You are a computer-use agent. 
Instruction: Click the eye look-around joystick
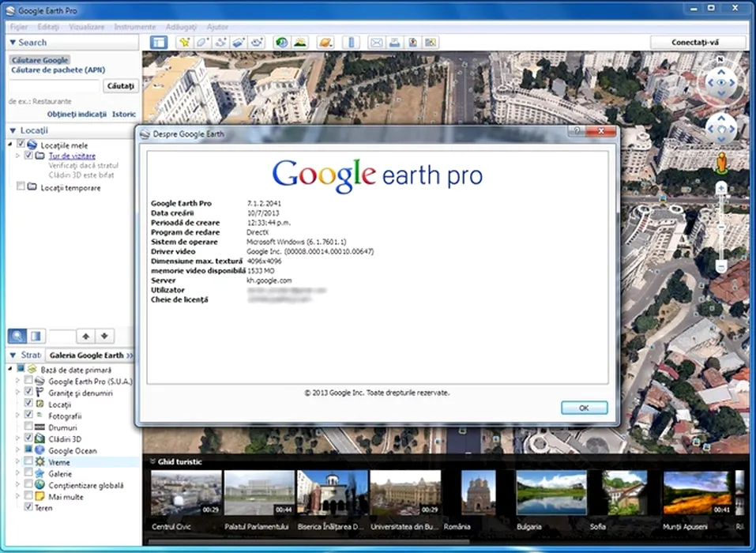720,82
